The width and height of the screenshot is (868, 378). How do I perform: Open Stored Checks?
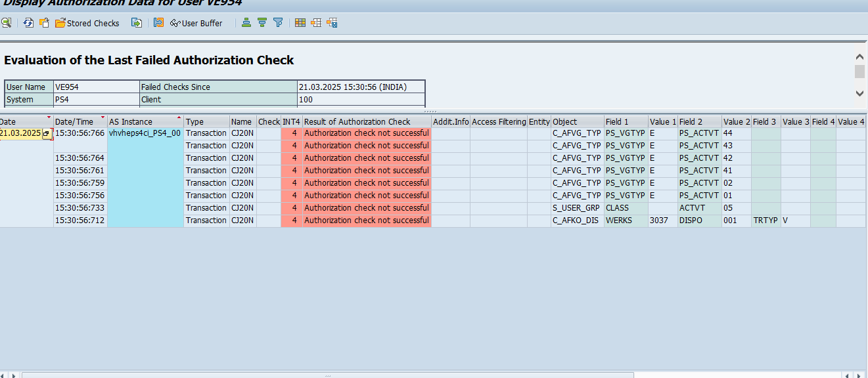coord(87,23)
